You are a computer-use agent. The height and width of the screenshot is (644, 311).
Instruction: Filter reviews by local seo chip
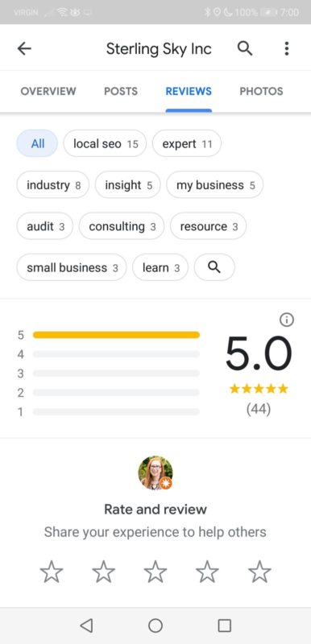point(106,143)
